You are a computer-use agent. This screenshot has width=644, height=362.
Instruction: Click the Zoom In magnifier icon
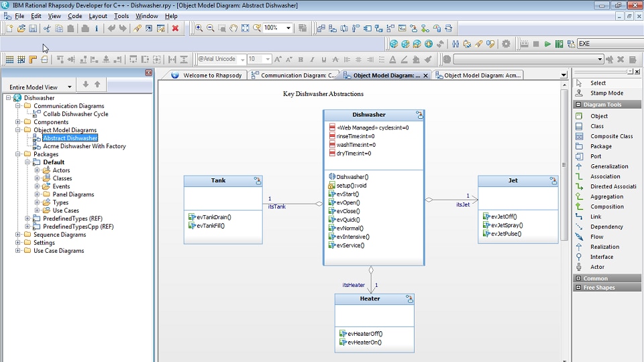click(199, 28)
